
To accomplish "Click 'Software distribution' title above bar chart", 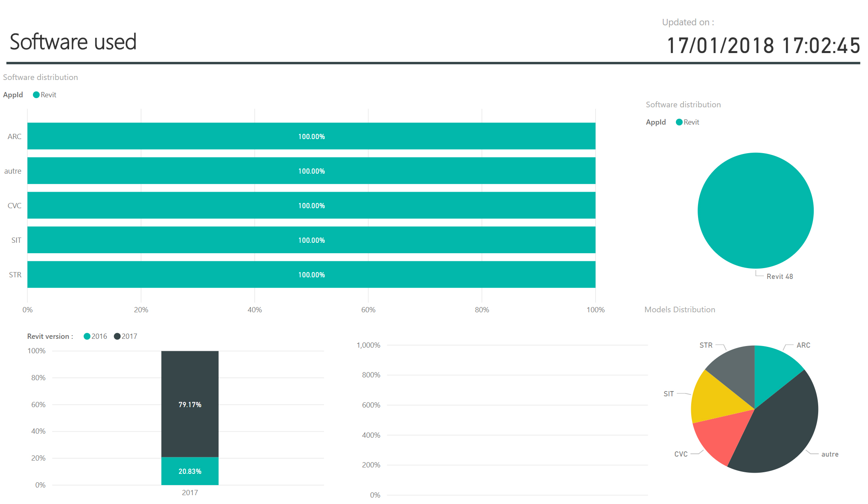I will (x=41, y=77).
